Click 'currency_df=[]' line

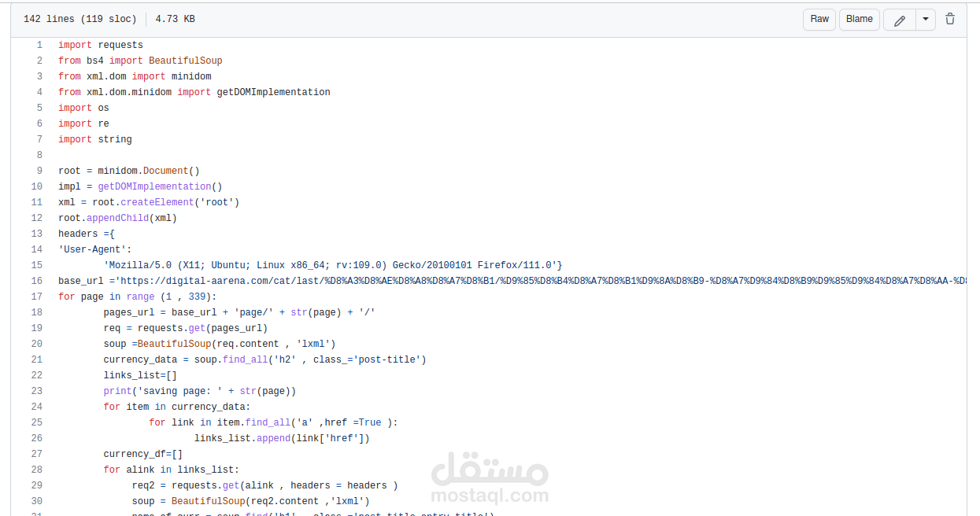click(143, 454)
